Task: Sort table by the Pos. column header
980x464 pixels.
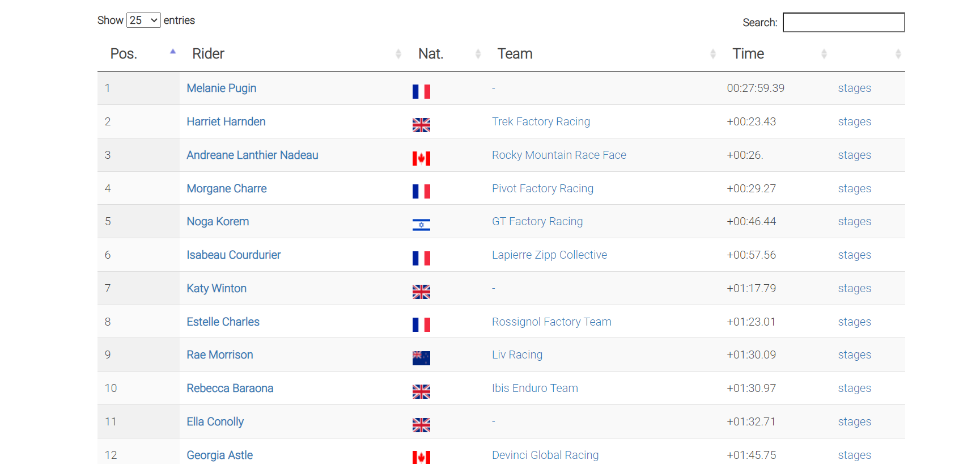Action: pos(124,54)
